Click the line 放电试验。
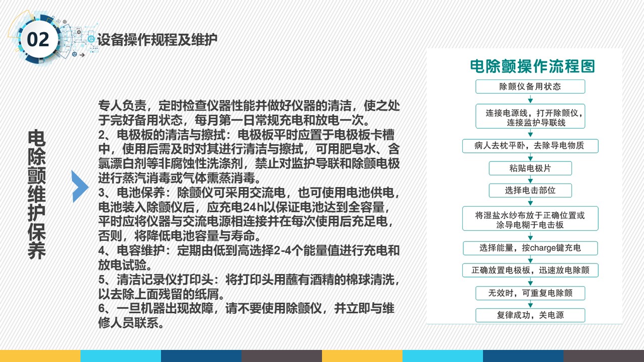Viewport: 644px width, 362px height. tap(125, 265)
